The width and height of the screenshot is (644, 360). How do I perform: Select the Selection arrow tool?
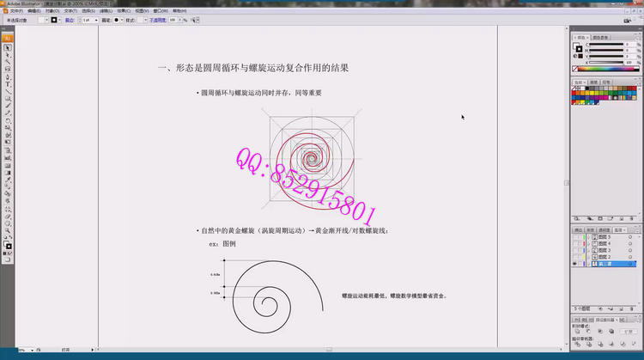click(5, 48)
